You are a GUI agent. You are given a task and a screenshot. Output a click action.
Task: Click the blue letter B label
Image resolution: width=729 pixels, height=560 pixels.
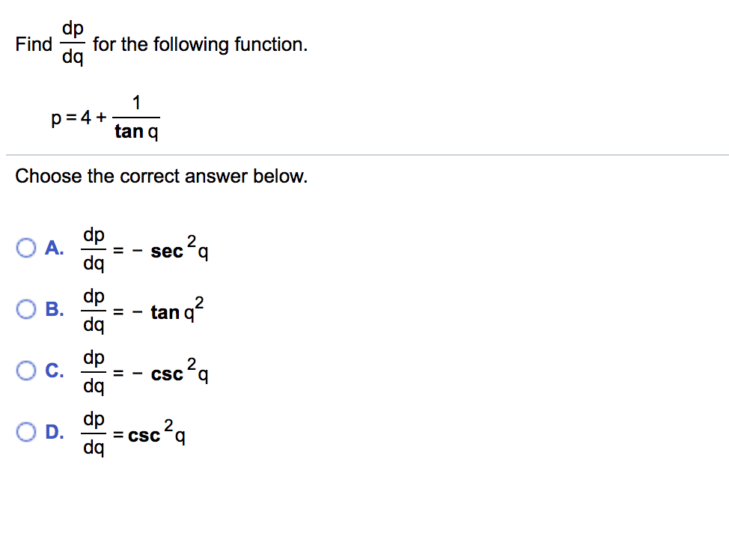[52, 308]
